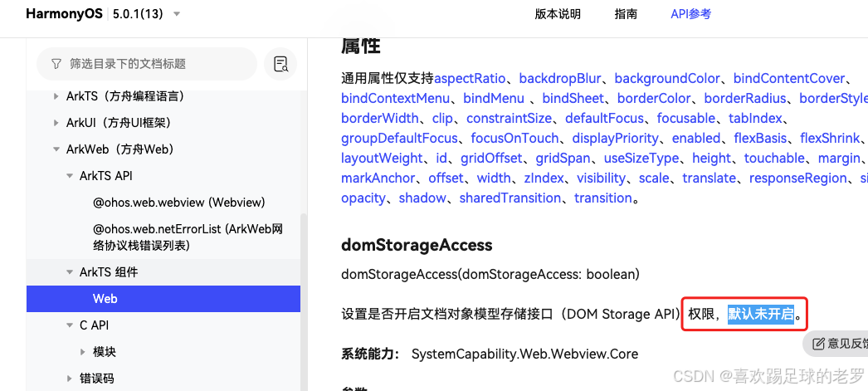Image resolution: width=868 pixels, height=391 pixels.
Task: Open the markAnchor link
Action: [378, 178]
